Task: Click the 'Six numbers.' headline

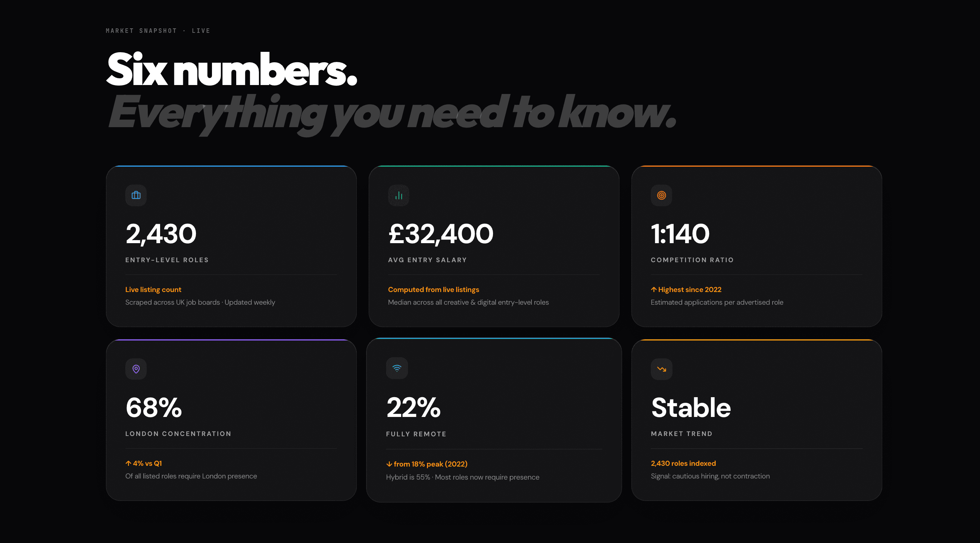Action: (232, 69)
